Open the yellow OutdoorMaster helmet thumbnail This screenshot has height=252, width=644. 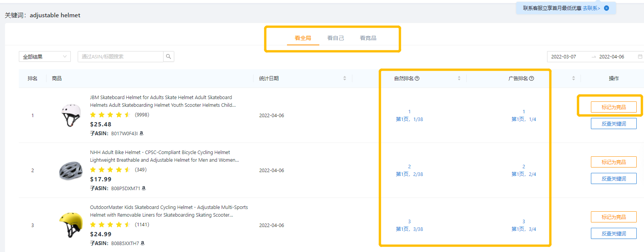click(71, 225)
